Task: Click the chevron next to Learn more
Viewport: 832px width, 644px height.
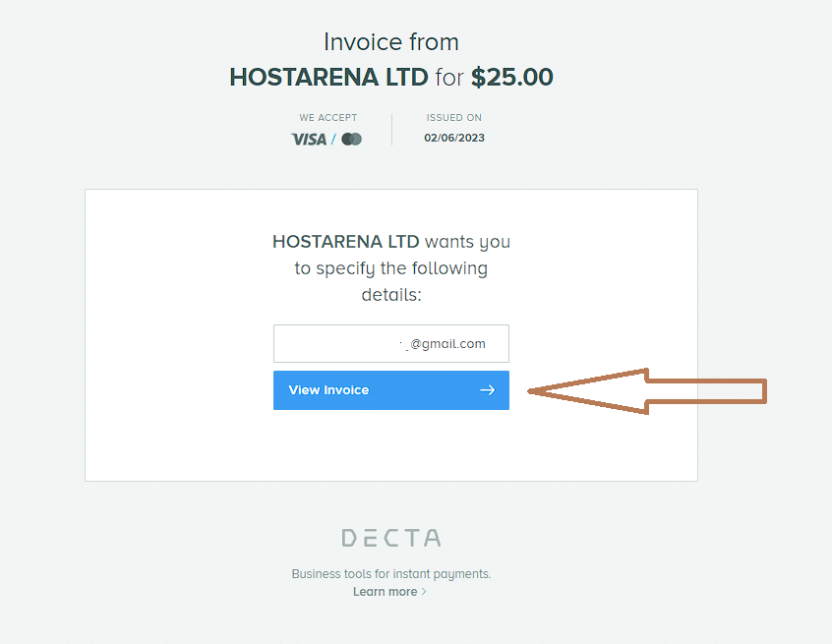Action: point(424,592)
